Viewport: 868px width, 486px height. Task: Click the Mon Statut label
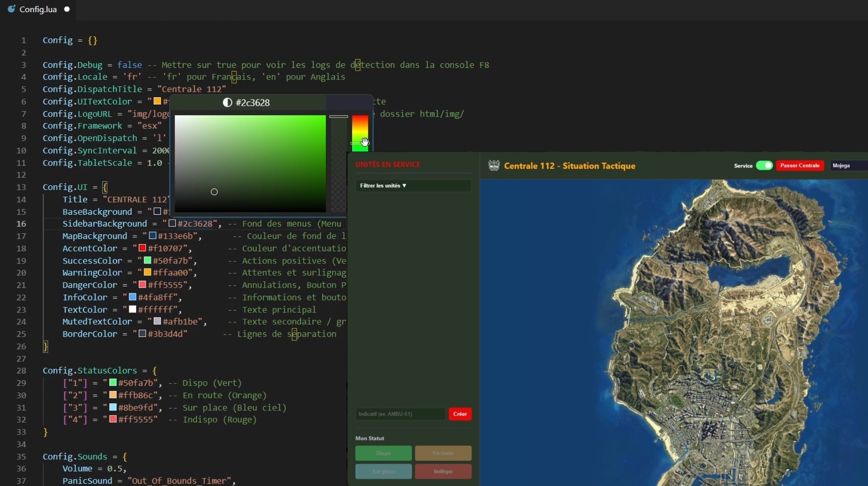point(370,439)
